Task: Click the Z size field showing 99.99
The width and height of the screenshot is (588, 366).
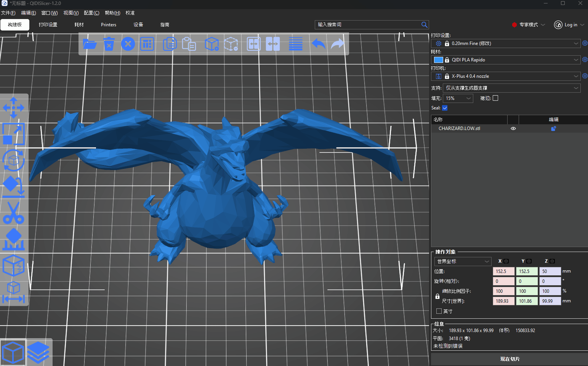Action: point(550,301)
